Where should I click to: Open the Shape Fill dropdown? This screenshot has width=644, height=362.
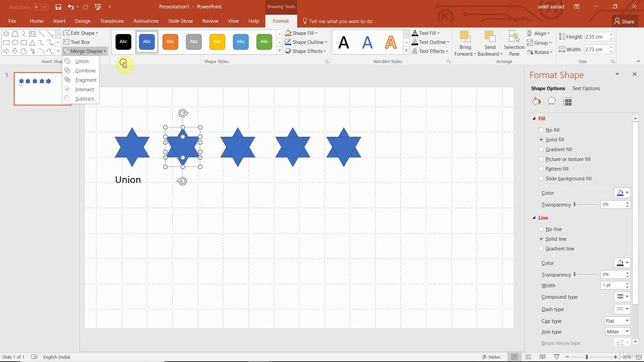[x=301, y=33]
